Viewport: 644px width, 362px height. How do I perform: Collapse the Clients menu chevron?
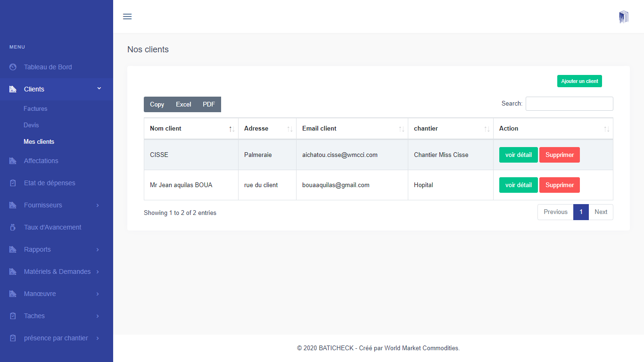[x=99, y=89]
